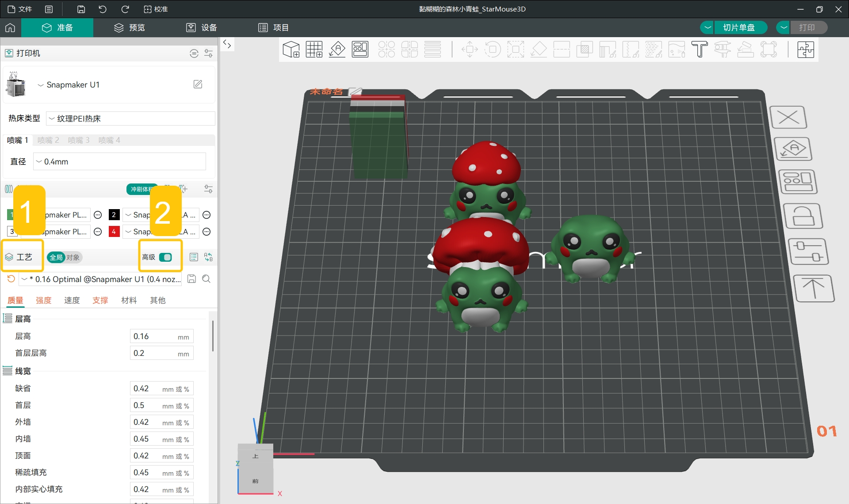849x504 pixels.
Task: Click the save file icon in title bar
Action: click(81, 9)
